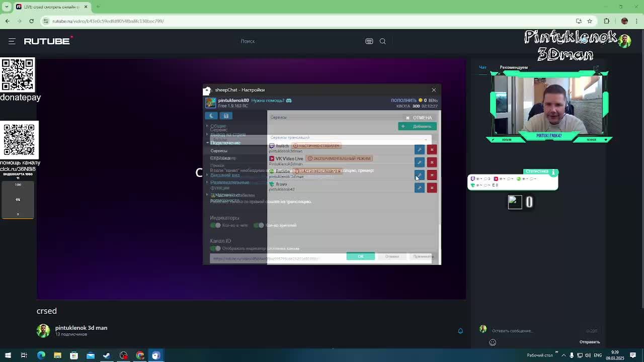The width and height of the screenshot is (644, 362).
Task: Pop out the chat with the expand icon
Action: click(x=596, y=68)
